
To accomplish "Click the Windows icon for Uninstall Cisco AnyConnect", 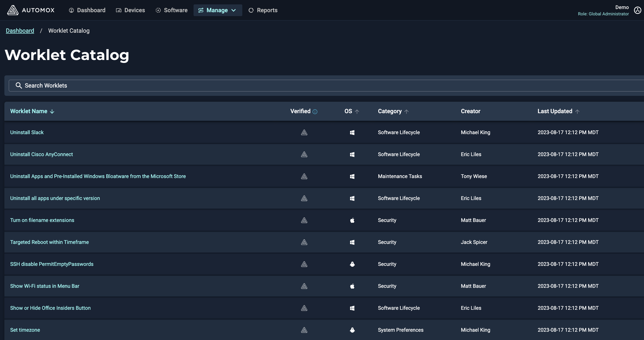I will point(352,154).
